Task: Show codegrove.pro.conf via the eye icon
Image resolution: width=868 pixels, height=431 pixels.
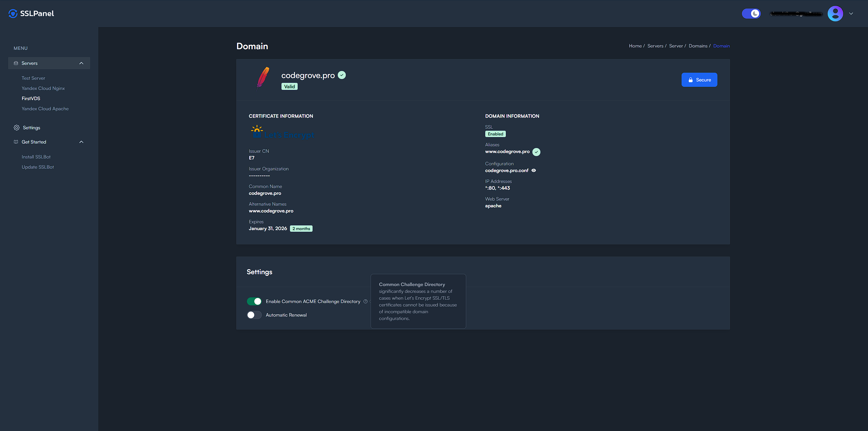Action: 534,170
